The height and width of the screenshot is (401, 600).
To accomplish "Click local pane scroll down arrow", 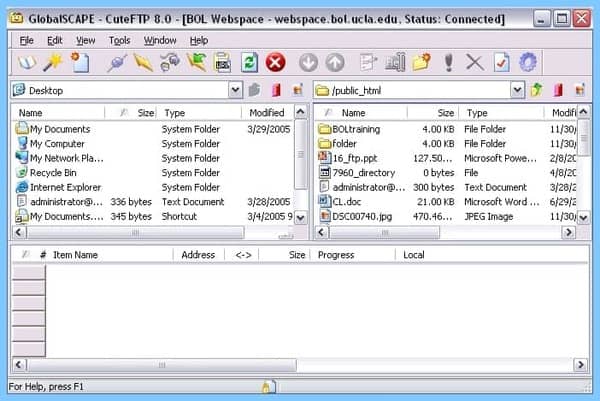I will point(301,218).
